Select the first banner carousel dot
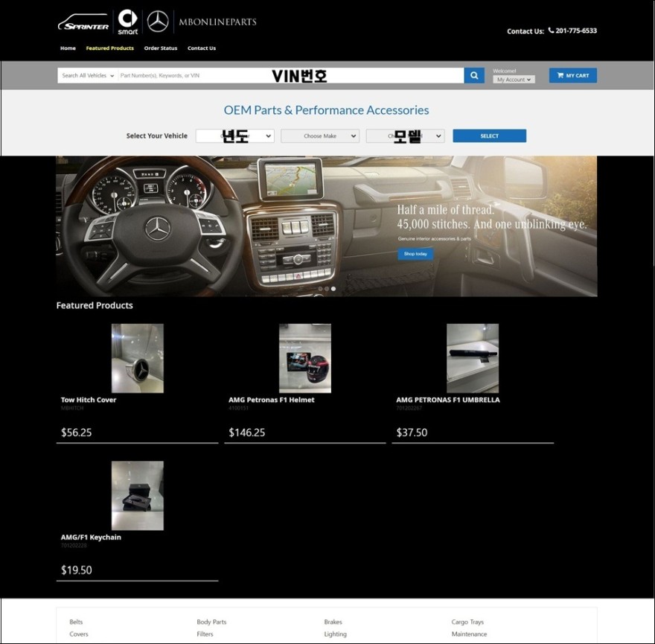The width and height of the screenshot is (655, 644). pyautogui.click(x=320, y=289)
